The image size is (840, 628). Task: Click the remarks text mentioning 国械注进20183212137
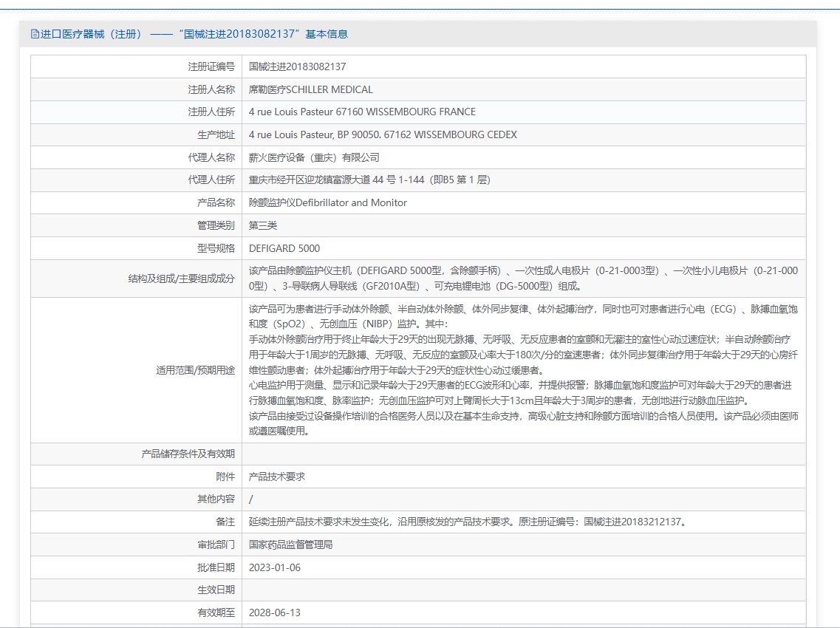[468, 522]
